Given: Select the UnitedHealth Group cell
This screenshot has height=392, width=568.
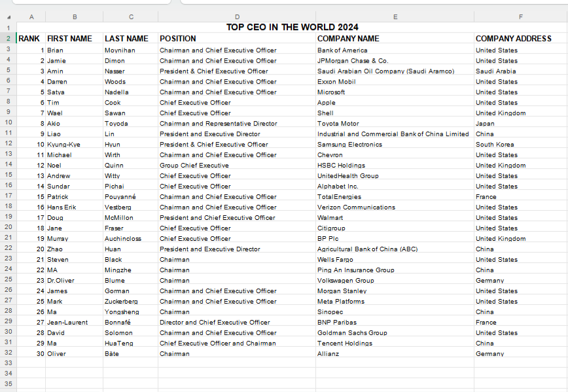Looking at the screenshot, I should click(x=395, y=175).
